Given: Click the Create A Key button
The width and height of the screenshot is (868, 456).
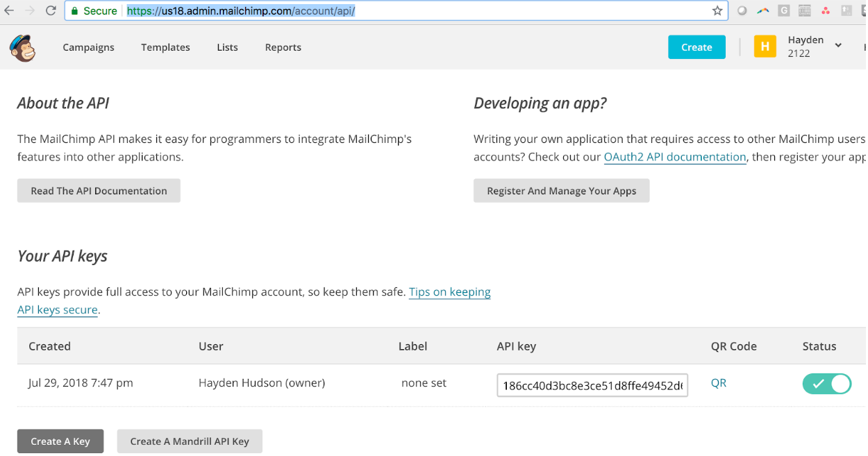Looking at the screenshot, I should 60,441.
